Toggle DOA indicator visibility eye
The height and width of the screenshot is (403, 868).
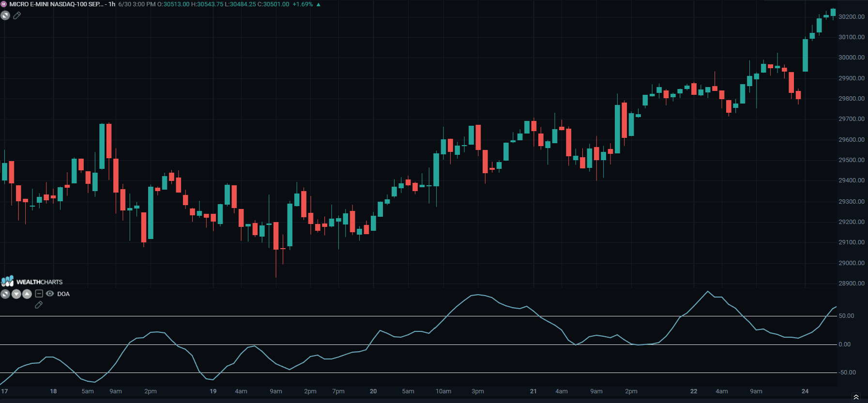(50, 294)
